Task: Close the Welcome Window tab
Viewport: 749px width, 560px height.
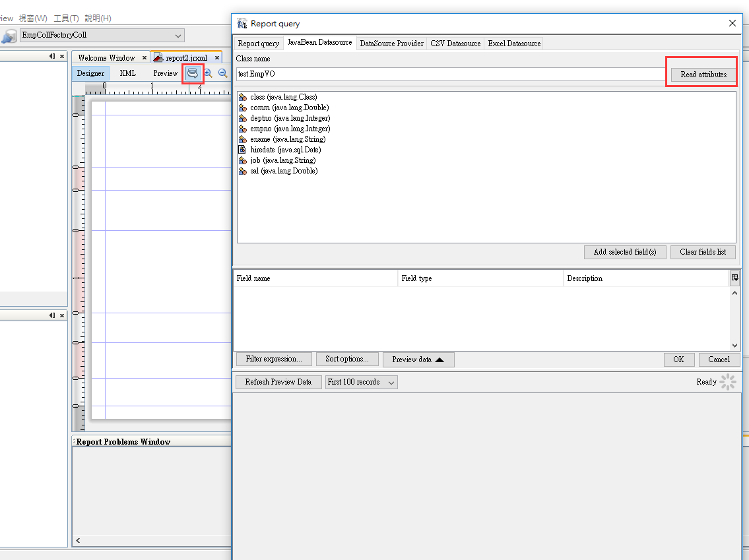Action: [144, 58]
